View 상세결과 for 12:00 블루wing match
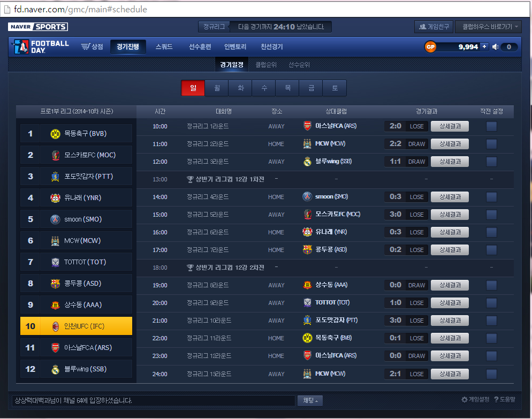This screenshot has height=419, width=532. coord(450,162)
